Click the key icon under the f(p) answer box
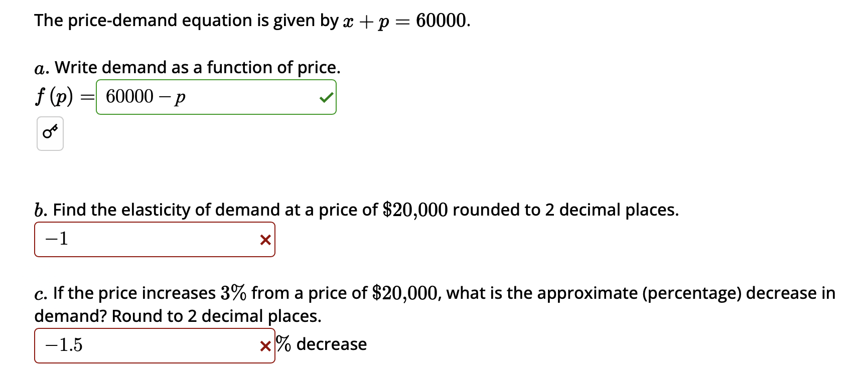The width and height of the screenshot is (868, 370). coord(50,132)
